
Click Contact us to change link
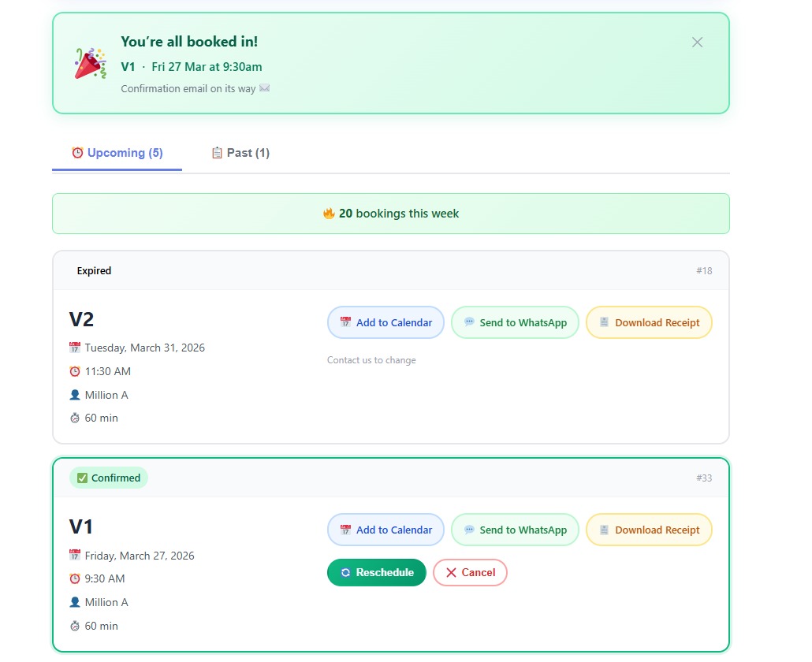(x=372, y=360)
